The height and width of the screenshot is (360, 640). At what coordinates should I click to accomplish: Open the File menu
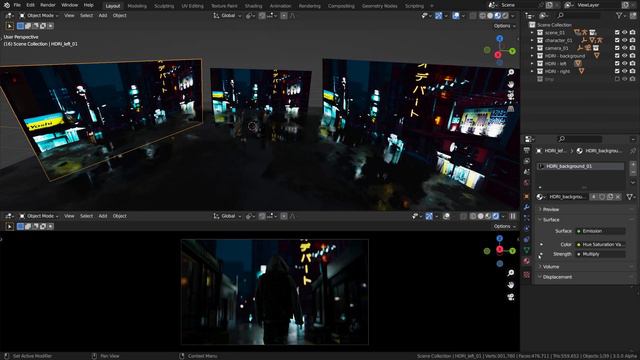17,5
